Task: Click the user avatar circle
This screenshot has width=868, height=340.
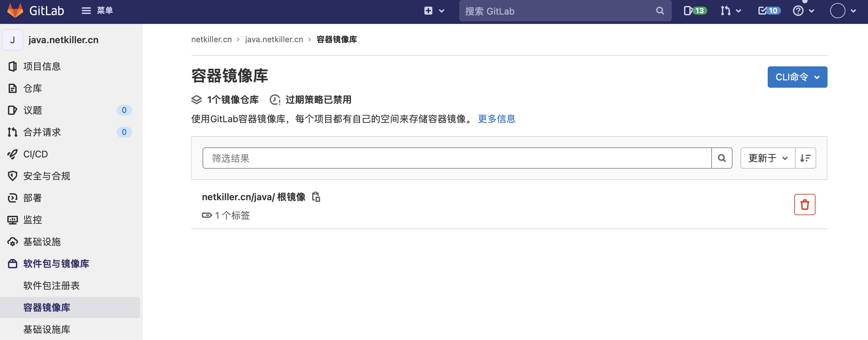Action: click(838, 11)
